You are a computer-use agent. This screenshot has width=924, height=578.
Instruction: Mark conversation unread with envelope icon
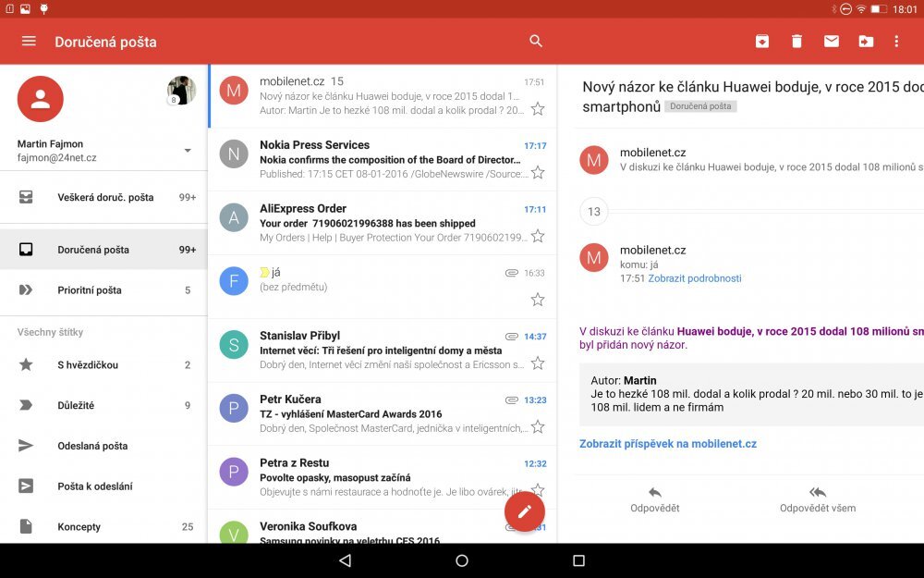click(832, 41)
